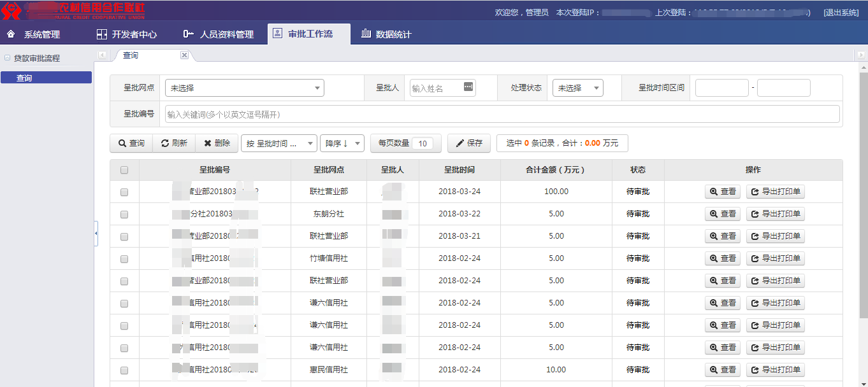Image resolution: width=868 pixels, height=387 pixels.
Task: Click the grid icon for 开发者中心
Action: (x=101, y=34)
